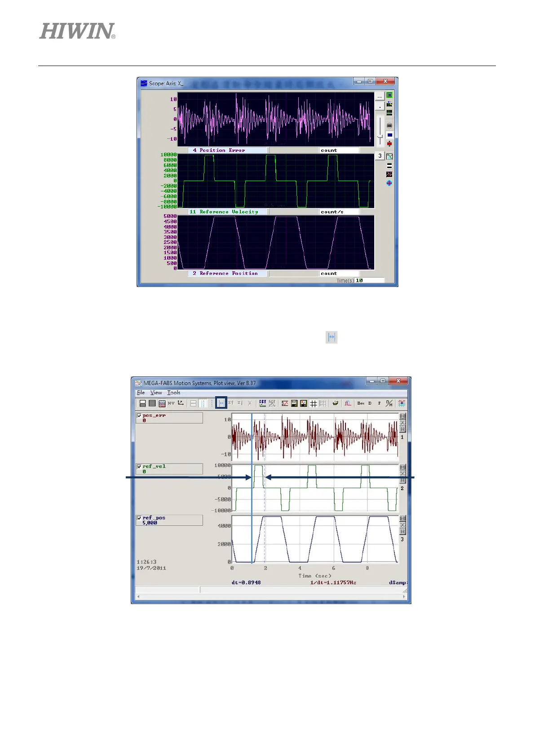Image resolution: width=535 pixels, height=756 pixels.
Task: Click the '...' button in the Scope window
Action: (x=380, y=97)
